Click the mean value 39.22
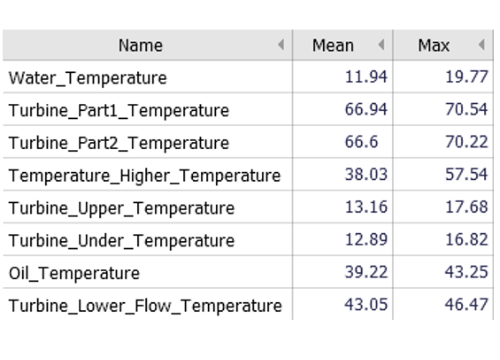 [x=366, y=272]
